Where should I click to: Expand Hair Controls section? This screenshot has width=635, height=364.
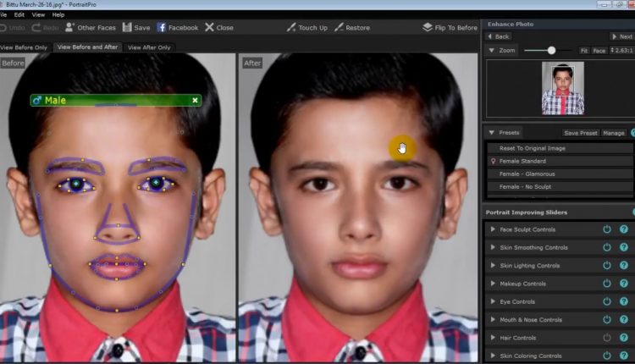493,337
